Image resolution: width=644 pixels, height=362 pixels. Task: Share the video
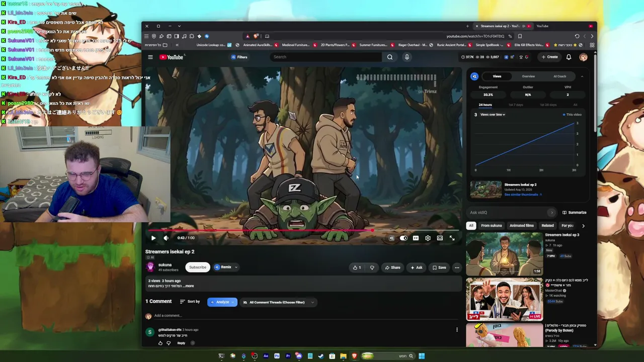click(x=392, y=267)
